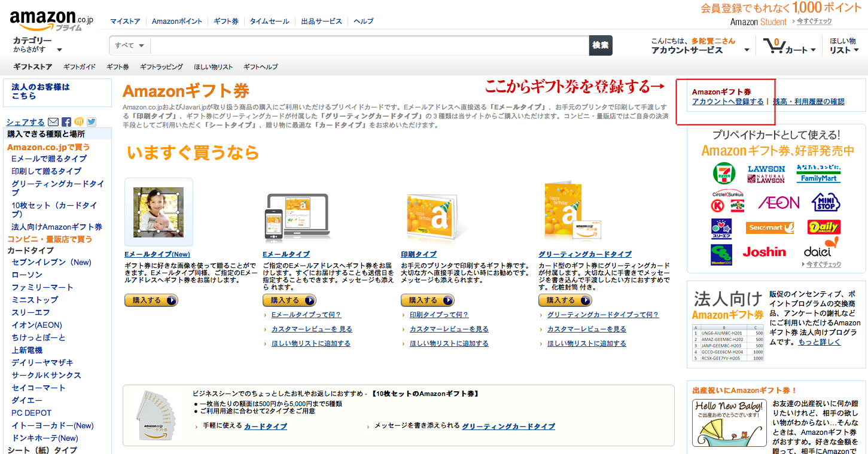Share on Twitter bird icon

point(92,122)
